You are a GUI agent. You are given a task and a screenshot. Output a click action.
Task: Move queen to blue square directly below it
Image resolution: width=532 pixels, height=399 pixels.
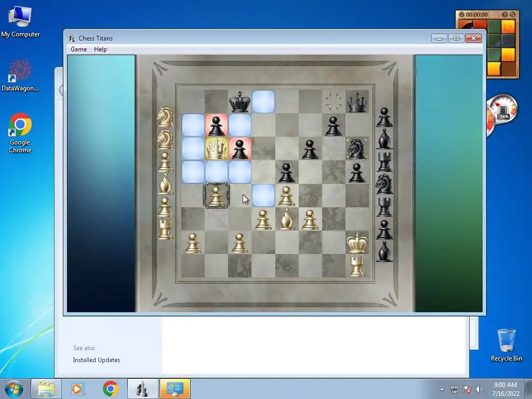point(216,172)
